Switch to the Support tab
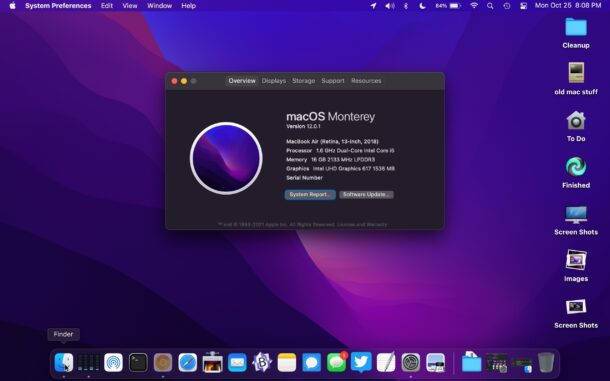The image size is (610, 381). 333,81
